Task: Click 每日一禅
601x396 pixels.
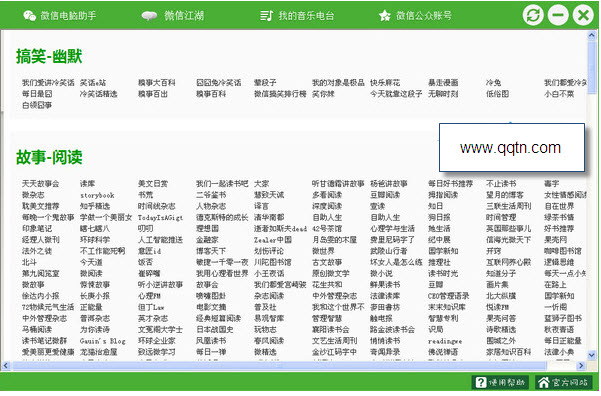Action: pos(211,352)
